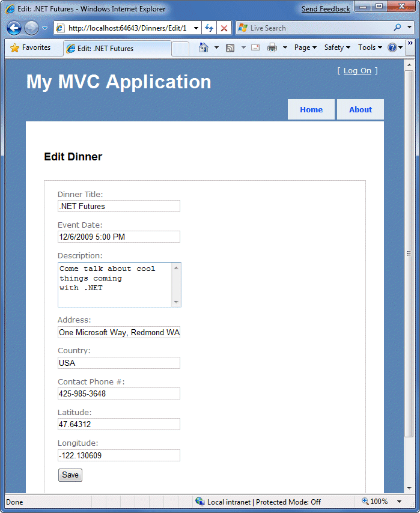Open the search provider dropdown arrow
The width and height of the screenshot is (420, 513).
pyautogui.click(x=409, y=28)
